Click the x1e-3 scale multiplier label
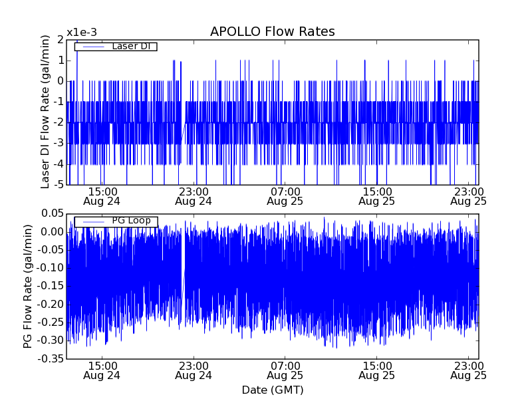Image resolution: width=532 pixels, height=399 pixels. (82, 33)
